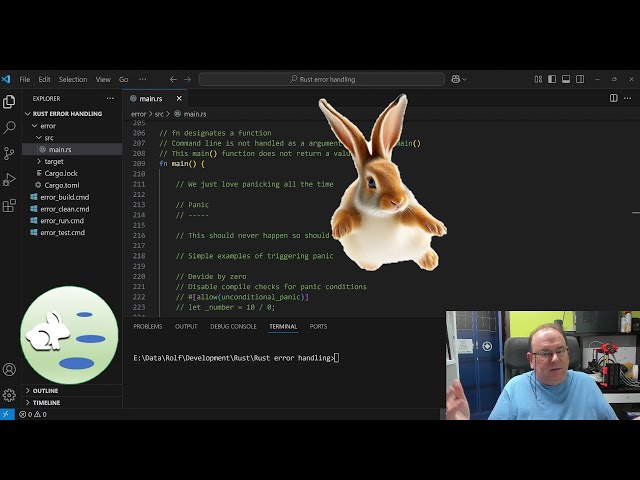Screen dimensions: 640x480
Task: Click the terminal command prompt line
Action: [236, 358]
